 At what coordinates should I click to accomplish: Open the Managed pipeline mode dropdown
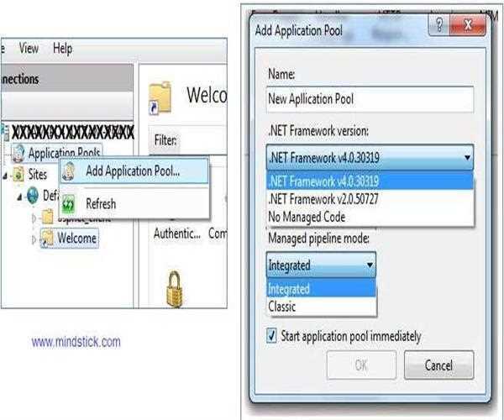[x=321, y=265]
